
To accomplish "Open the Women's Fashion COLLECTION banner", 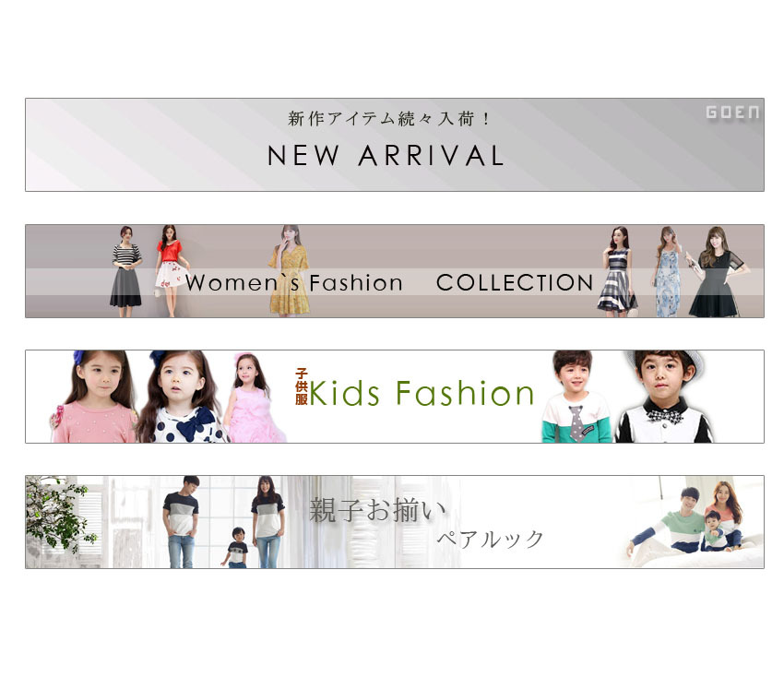I will click(x=395, y=271).
